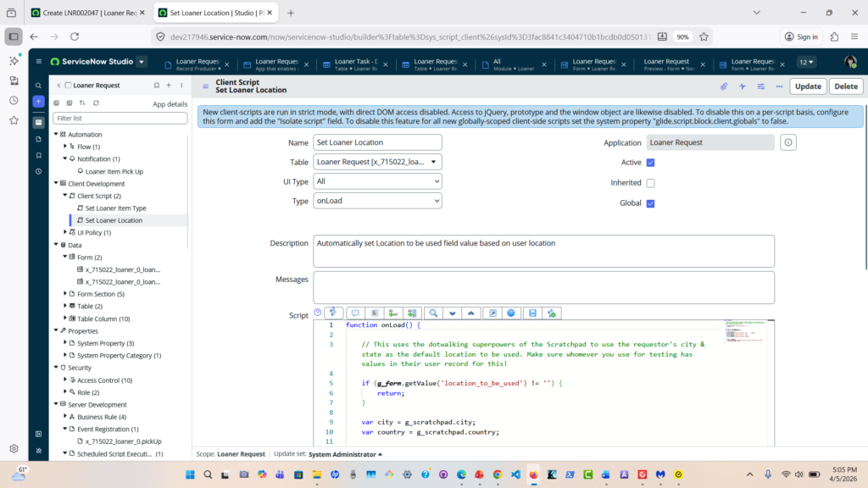Select Set Loaner Item Type in tree
The image size is (868, 488).
coord(115,208)
